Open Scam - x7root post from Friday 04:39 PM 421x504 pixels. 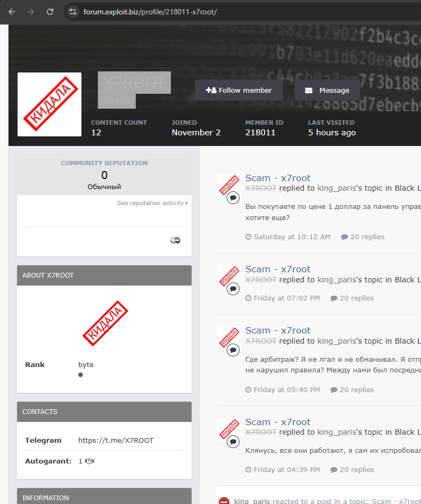click(278, 422)
